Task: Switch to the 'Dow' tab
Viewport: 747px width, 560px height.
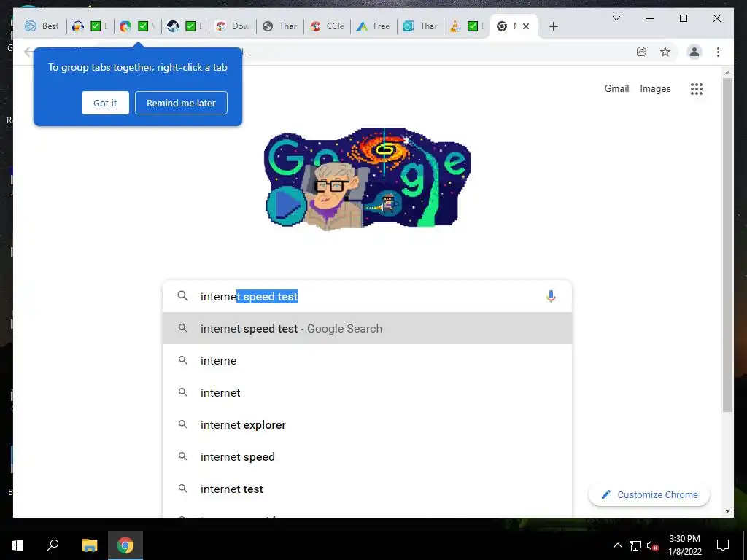Action: (x=233, y=26)
